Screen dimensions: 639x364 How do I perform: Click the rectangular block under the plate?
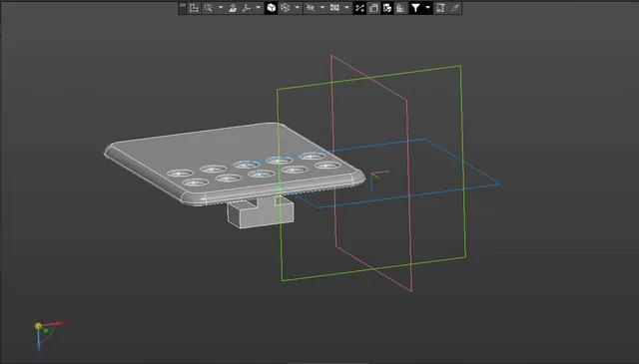pyautogui.click(x=261, y=213)
